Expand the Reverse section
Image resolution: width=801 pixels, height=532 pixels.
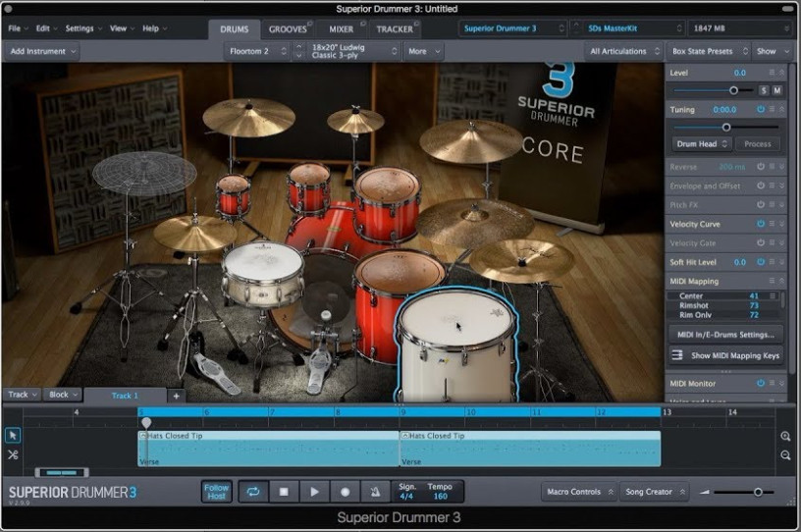pyautogui.click(x=781, y=167)
